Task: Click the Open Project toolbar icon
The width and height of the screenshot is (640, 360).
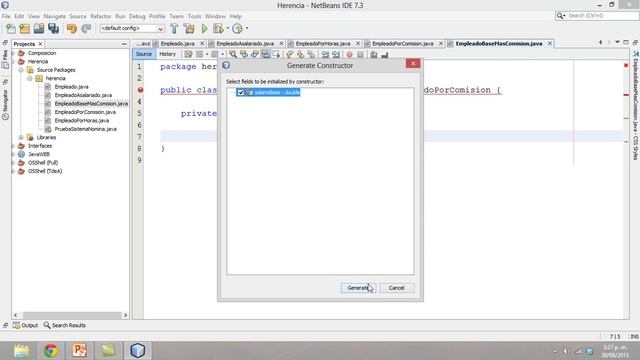Action: (x=39, y=29)
